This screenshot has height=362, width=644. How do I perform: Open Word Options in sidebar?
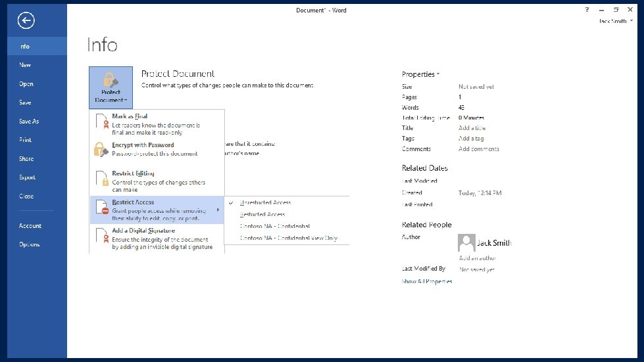(37, 244)
